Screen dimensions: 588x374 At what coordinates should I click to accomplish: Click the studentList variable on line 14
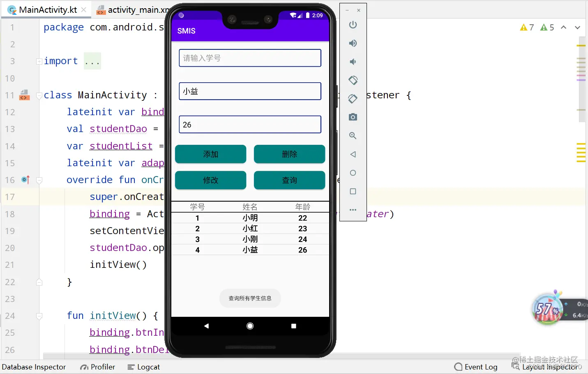[x=121, y=146]
